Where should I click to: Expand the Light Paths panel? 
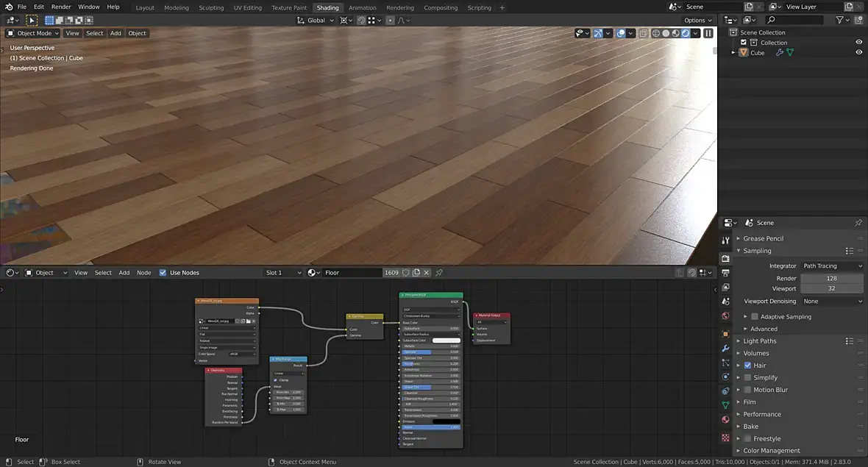click(759, 341)
